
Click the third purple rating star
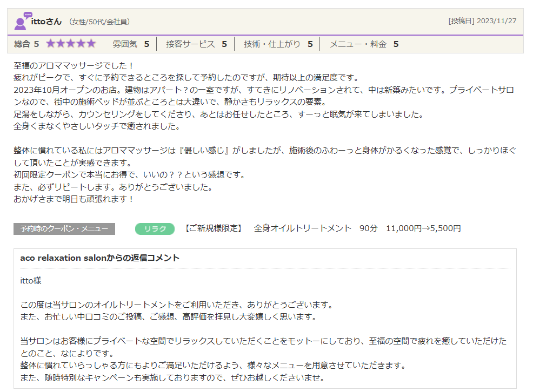point(71,44)
